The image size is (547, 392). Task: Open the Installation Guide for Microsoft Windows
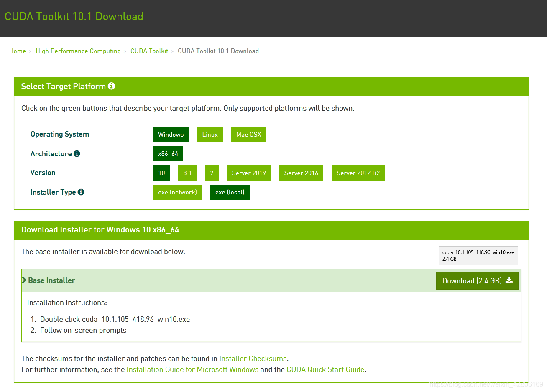(x=192, y=369)
